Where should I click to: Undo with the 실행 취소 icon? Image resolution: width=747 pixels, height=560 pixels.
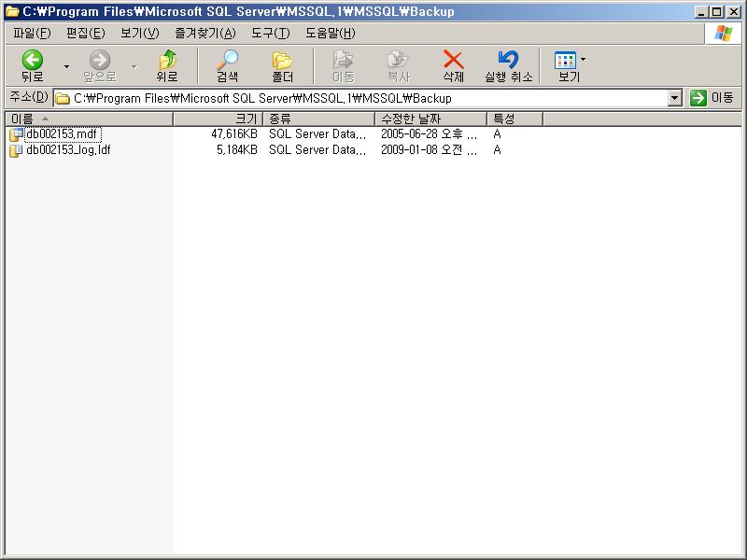(x=508, y=65)
